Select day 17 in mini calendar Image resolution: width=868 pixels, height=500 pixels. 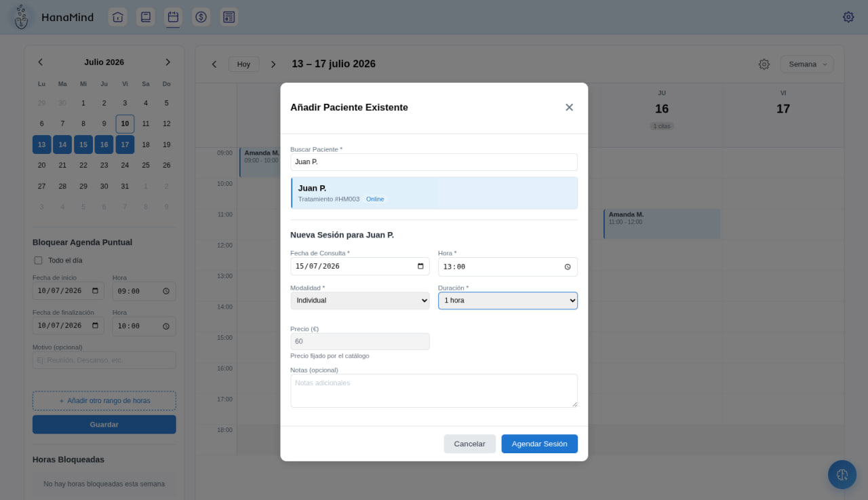[125, 145]
